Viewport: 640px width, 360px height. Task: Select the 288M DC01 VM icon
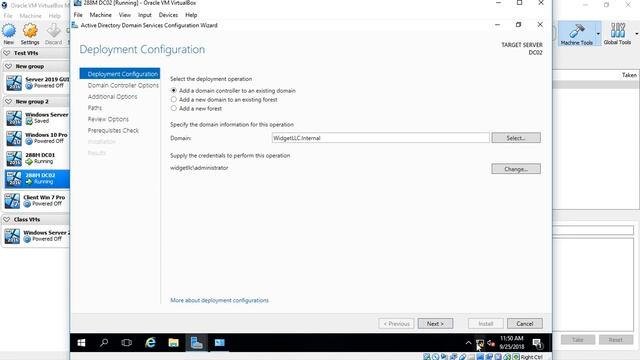tap(14, 158)
